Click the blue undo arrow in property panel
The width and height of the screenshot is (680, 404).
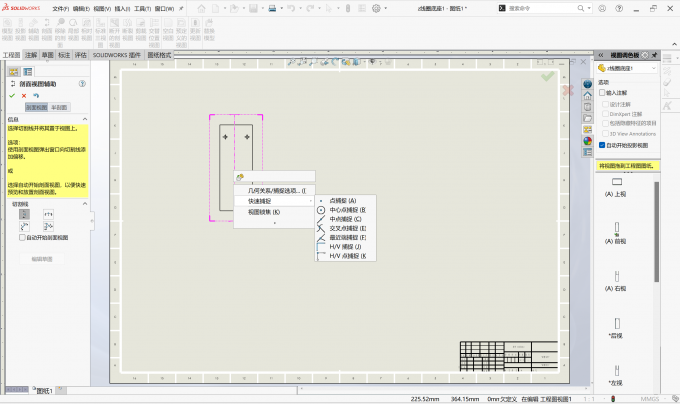[x=36, y=96]
